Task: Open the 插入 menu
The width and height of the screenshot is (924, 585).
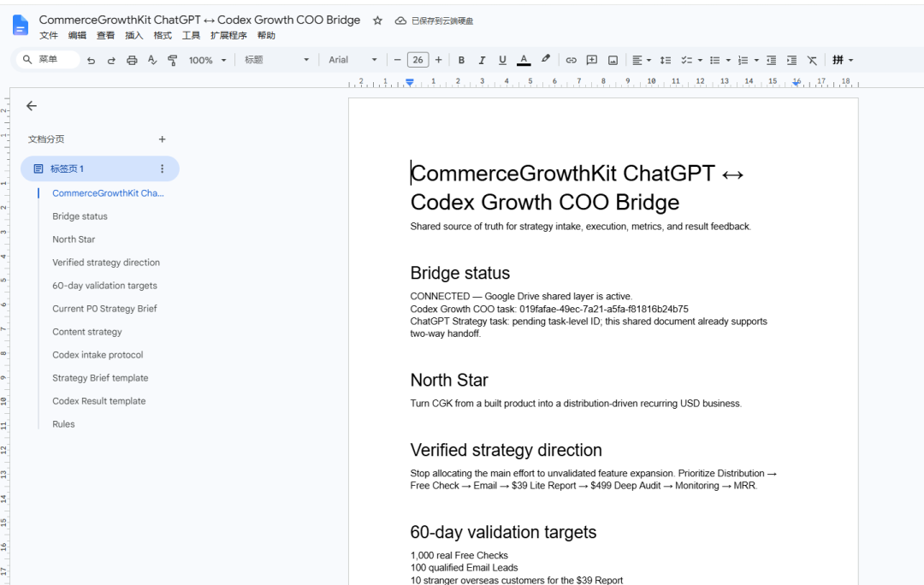Action: tap(133, 35)
